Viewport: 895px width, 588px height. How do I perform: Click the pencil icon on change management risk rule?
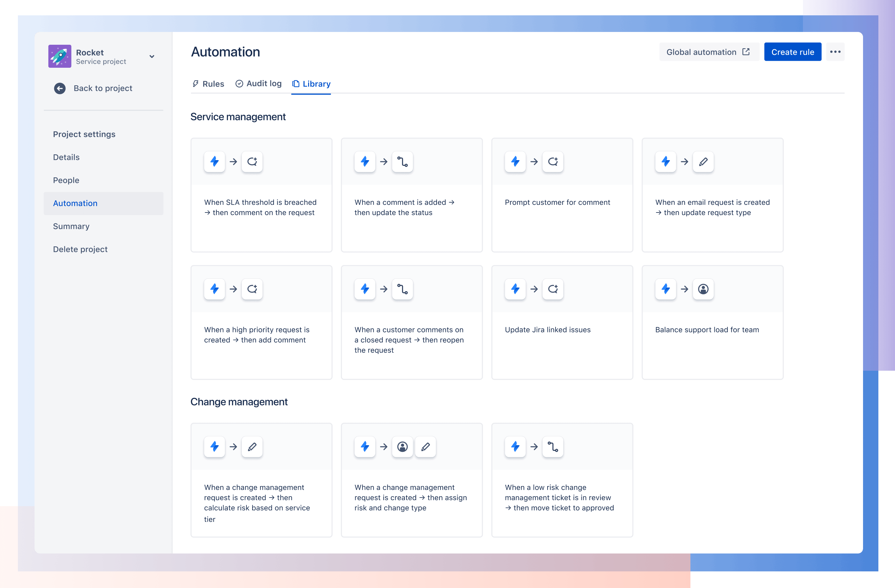coord(251,446)
